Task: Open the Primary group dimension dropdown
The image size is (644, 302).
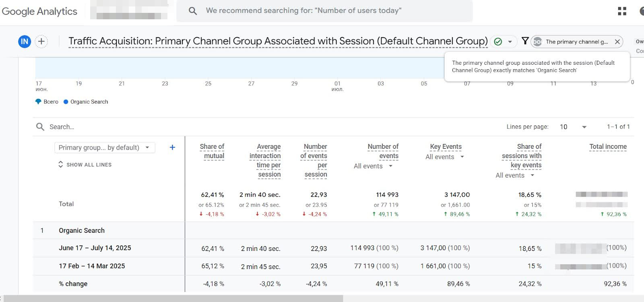Action: point(104,148)
